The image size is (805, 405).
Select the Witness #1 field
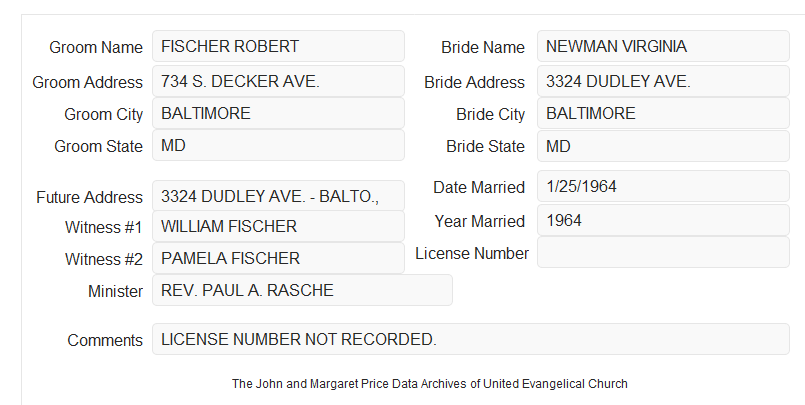[278, 226]
